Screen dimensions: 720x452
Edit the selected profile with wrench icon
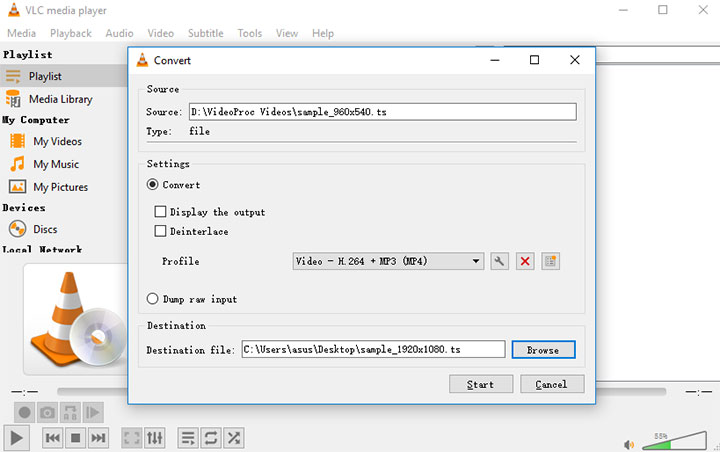point(499,261)
